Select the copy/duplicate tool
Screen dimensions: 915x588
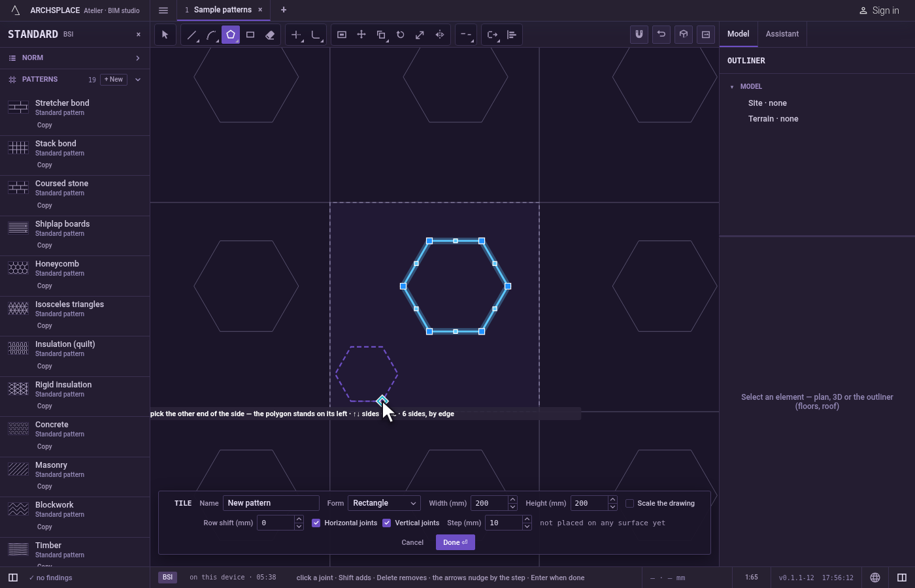click(381, 35)
